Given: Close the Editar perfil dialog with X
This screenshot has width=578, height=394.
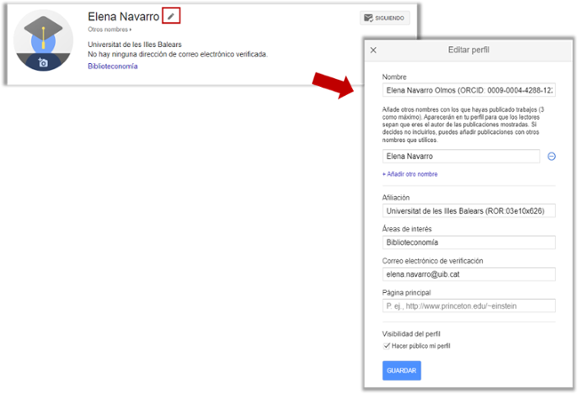Looking at the screenshot, I should pos(373,50).
